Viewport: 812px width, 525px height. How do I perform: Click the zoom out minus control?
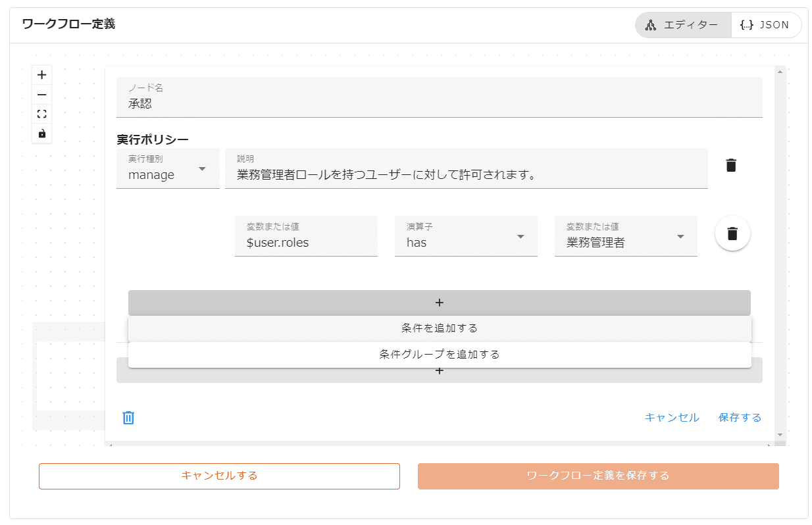[x=42, y=95]
